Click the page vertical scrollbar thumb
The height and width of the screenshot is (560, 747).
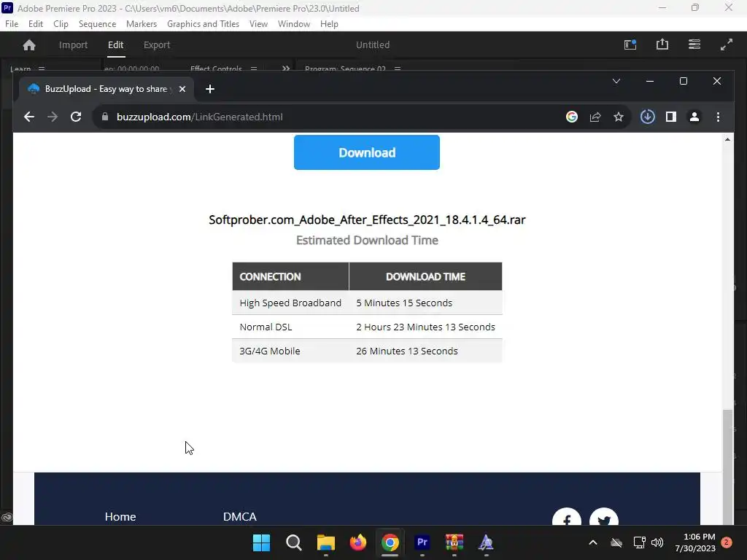coord(727,467)
